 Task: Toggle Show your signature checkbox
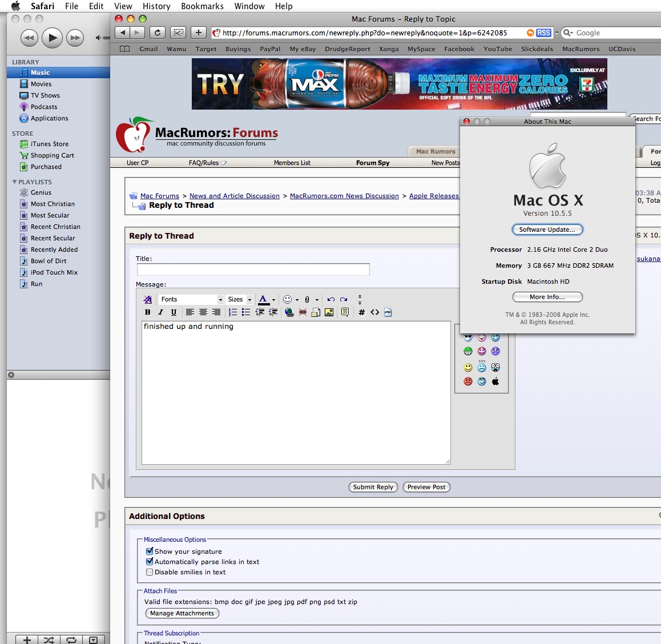(x=150, y=551)
